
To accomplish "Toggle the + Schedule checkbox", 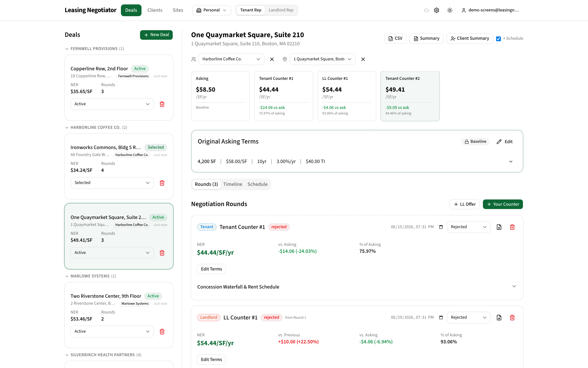I will tap(499, 39).
